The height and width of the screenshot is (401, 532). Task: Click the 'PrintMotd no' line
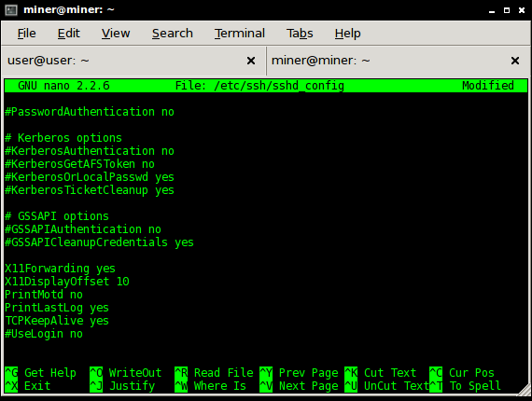click(x=44, y=295)
